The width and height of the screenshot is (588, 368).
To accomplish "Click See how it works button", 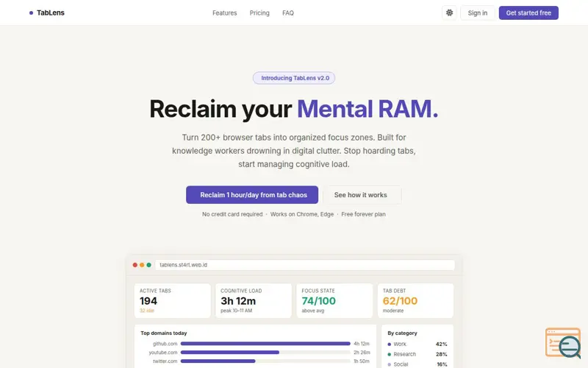I will [362, 195].
